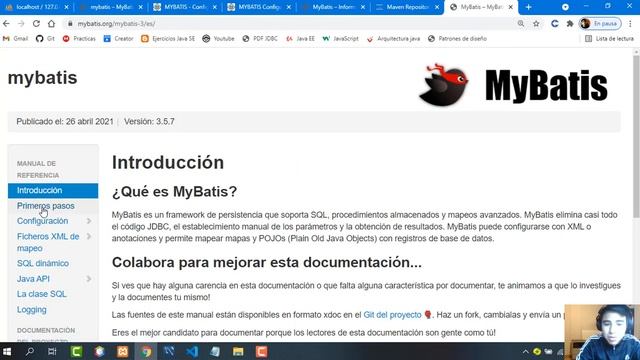Close the Maven Repository tab
The height and width of the screenshot is (360, 640).
coord(437,7)
